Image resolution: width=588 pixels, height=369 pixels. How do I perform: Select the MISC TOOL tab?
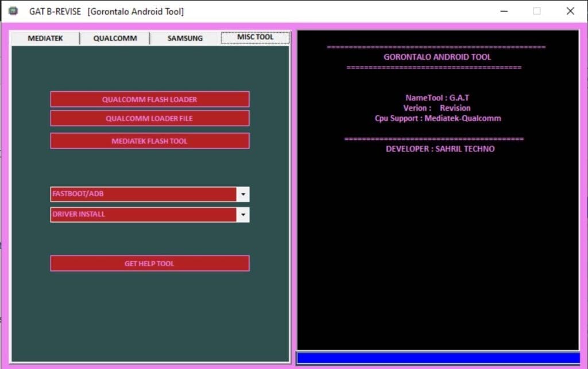(x=255, y=37)
